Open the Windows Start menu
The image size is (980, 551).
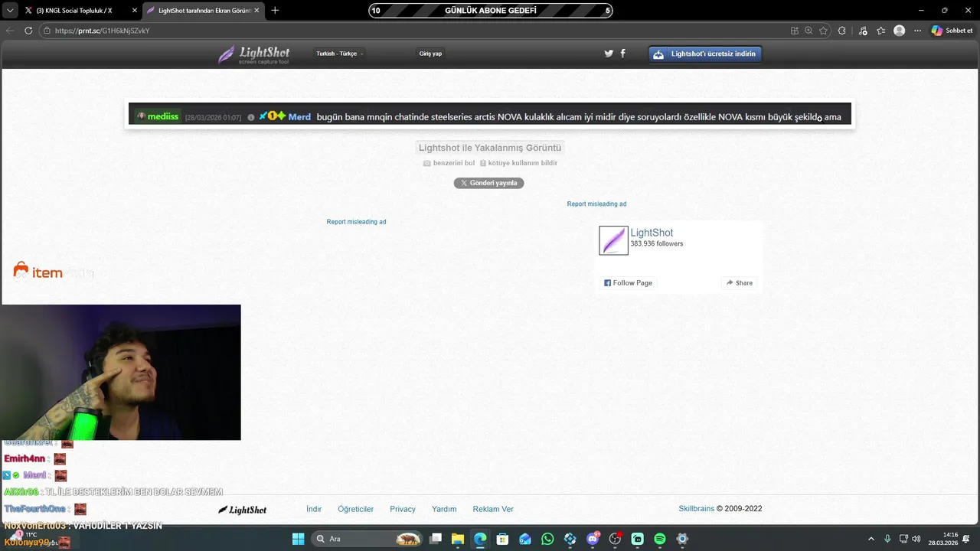(298, 539)
